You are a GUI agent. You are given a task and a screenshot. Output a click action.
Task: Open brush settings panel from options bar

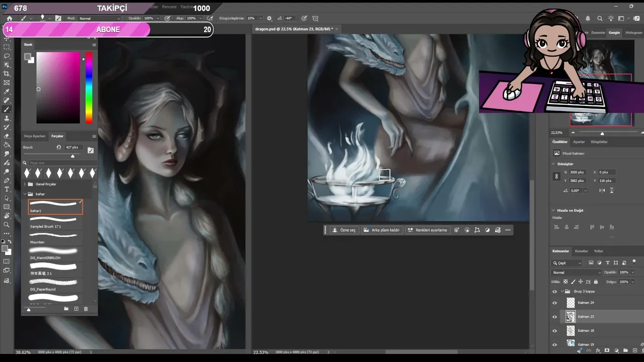point(58,19)
